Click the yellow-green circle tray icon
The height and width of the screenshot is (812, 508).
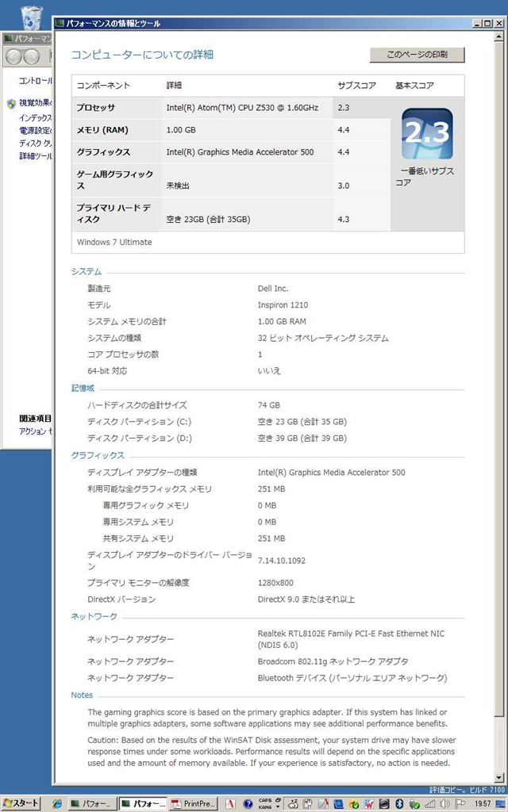[354, 804]
